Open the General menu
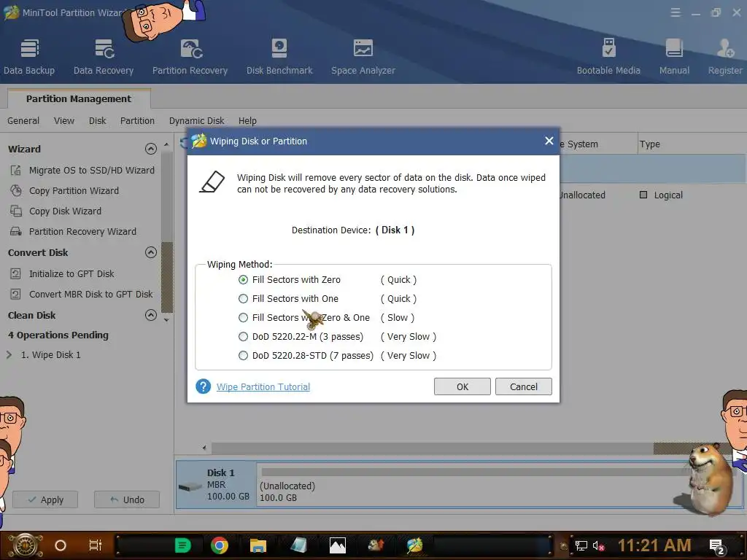 23,120
